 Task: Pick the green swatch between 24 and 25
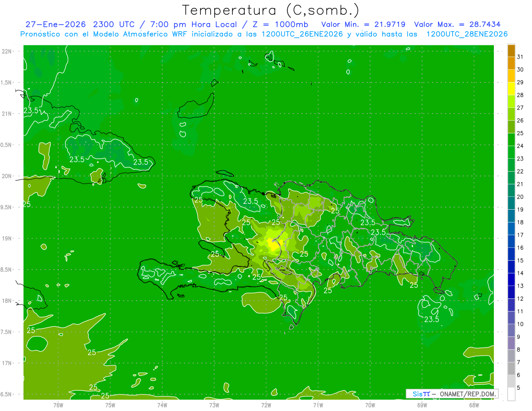(511, 139)
